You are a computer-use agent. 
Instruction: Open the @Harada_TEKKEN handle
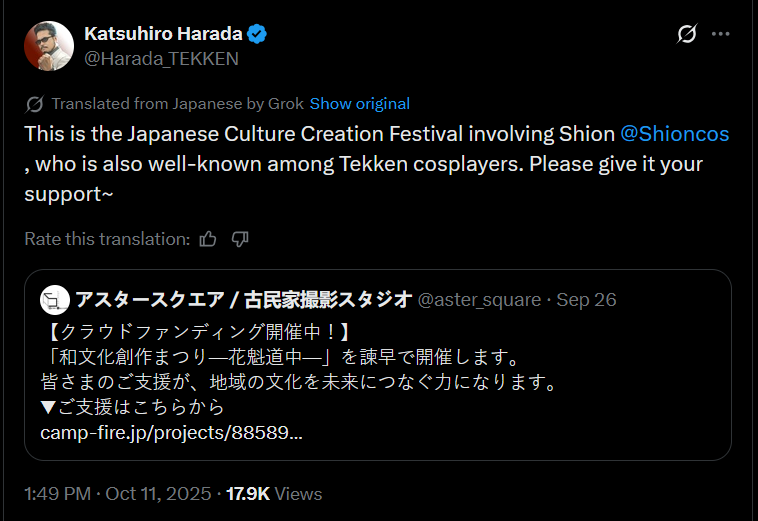pyautogui.click(x=161, y=59)
